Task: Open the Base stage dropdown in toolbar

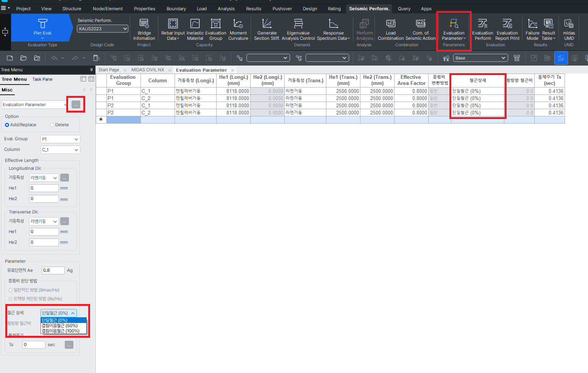Action: tap(480, 58)
